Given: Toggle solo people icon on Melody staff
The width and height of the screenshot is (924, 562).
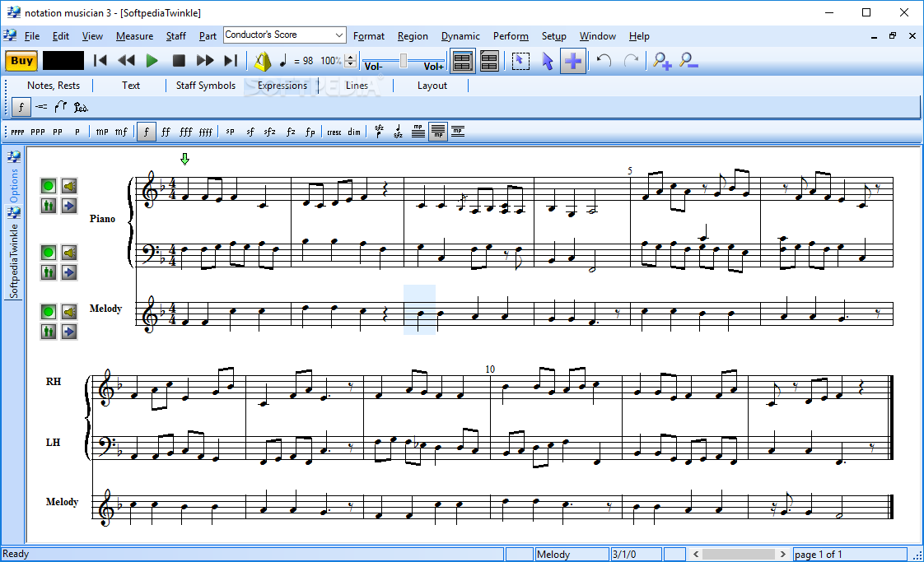Looking at the screenshot, I should click(49, 332).
